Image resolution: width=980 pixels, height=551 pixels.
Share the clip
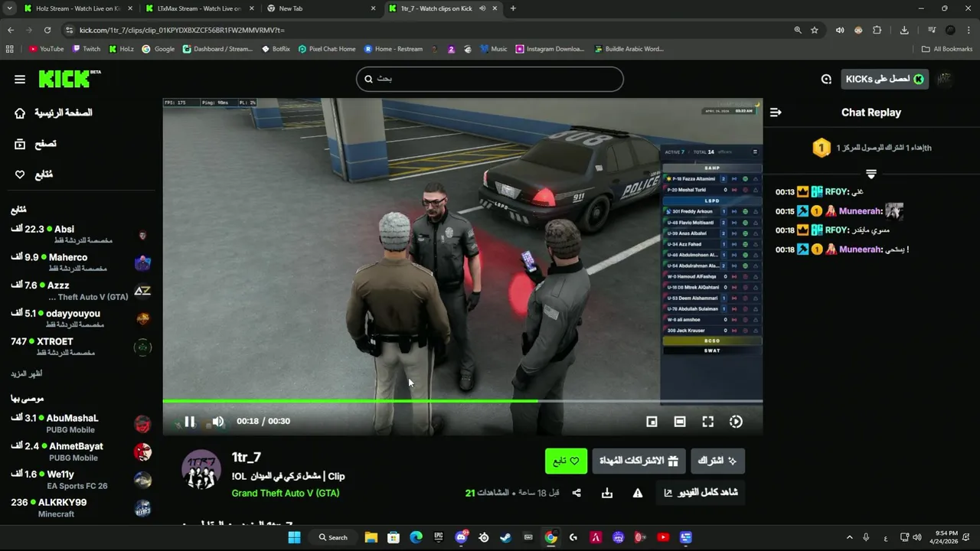click(577, 493)
